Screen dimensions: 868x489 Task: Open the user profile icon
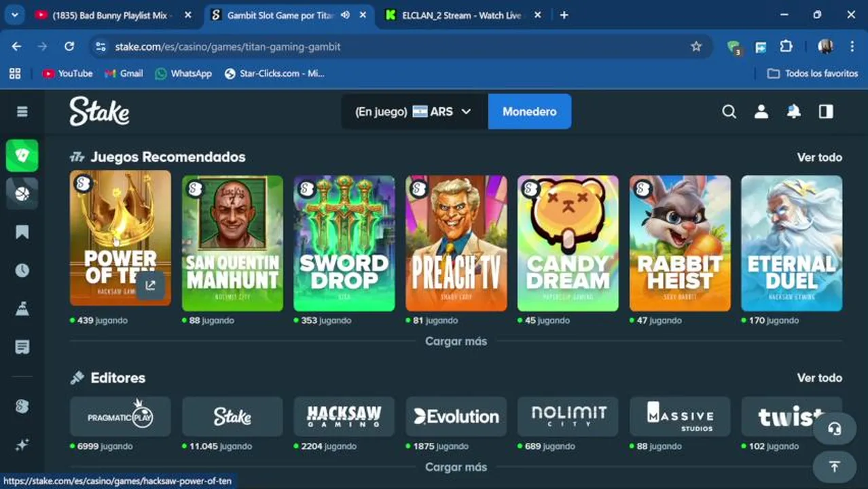pyautogui.click(x=761, y=111)
